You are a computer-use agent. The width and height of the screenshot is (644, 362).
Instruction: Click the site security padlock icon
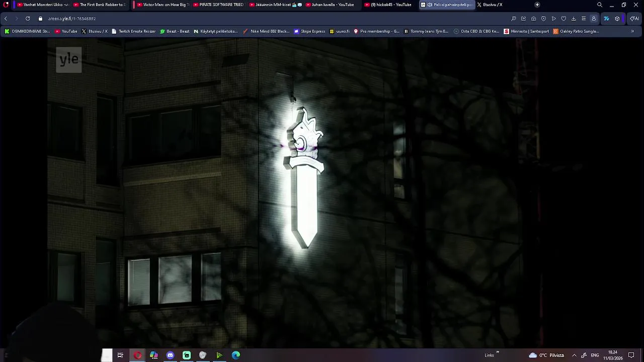tap(41, 19)
